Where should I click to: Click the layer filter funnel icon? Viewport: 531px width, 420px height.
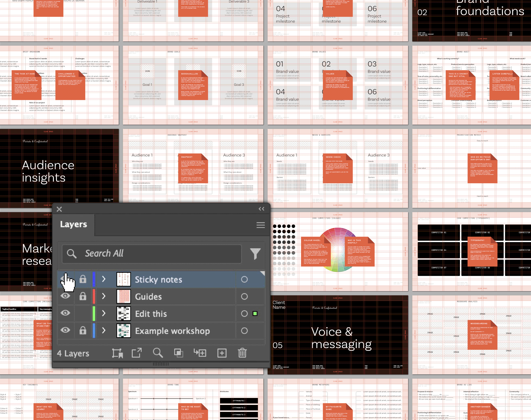tap(255, 254)
